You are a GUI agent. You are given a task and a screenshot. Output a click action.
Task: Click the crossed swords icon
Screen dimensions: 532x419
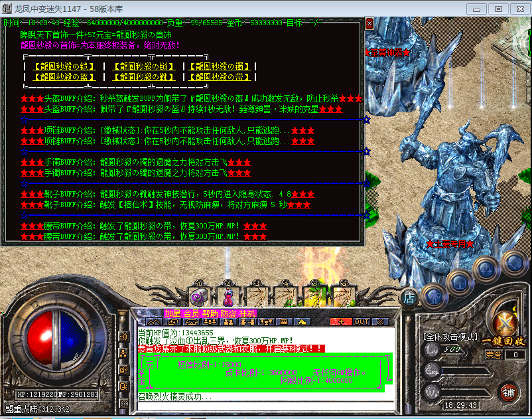505,323
